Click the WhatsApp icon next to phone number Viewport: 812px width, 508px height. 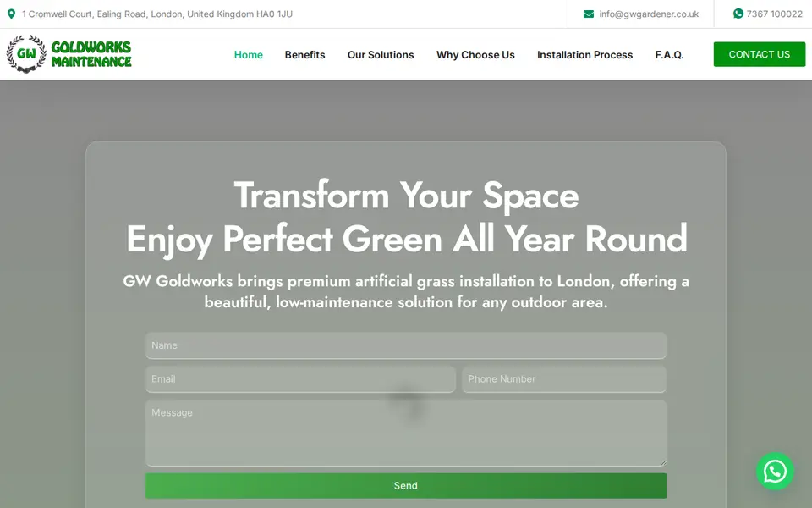tap(738, 14)
